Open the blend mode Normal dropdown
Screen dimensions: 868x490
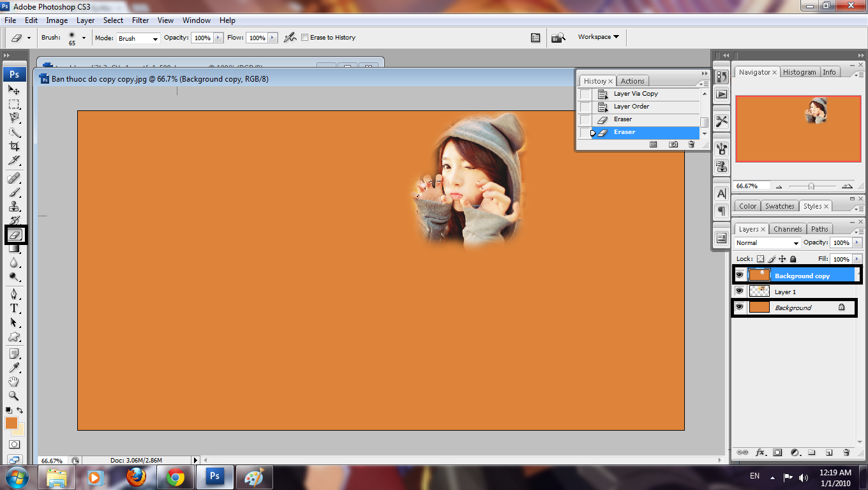(x=767, y=243)
